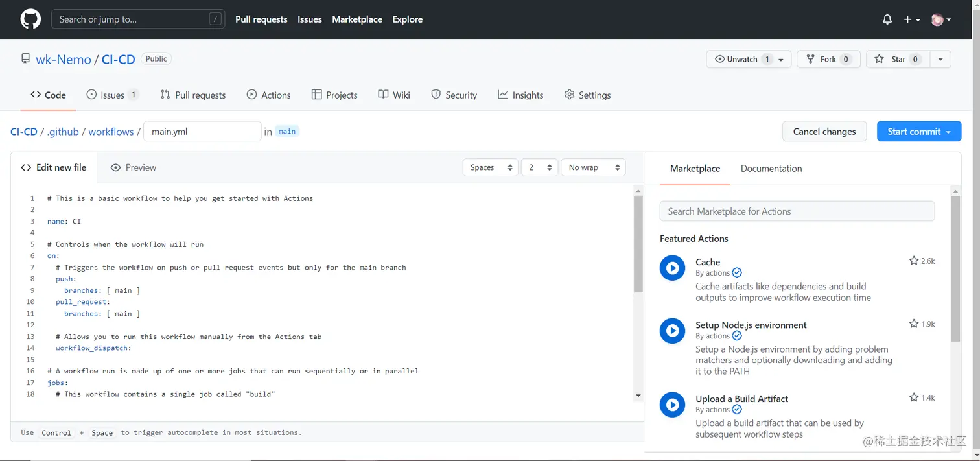Open the repository Settings tab
The width and height of the screenshot is (980, 461).
click(587, 95)
